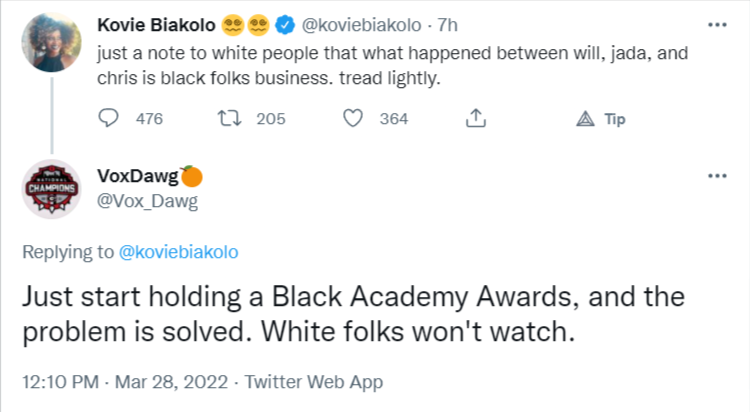Click @koviebiakolo in Replying to line
750x412 pixels.
[x=179, y=252]
